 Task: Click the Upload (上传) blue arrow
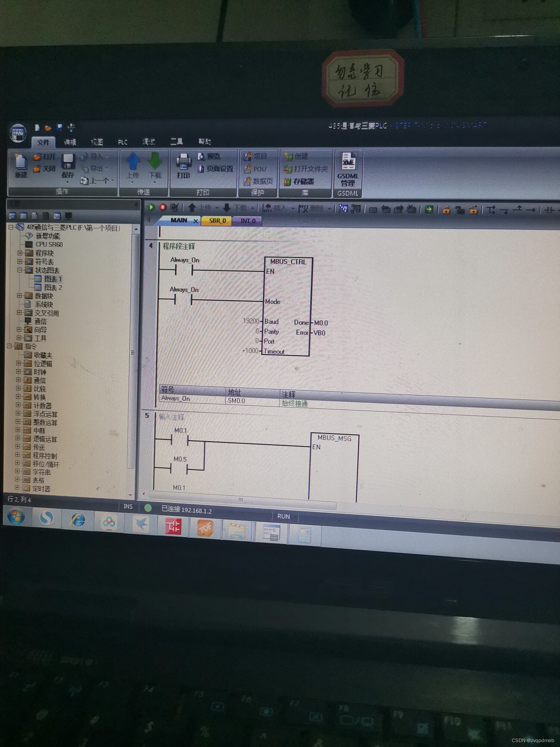133,161
